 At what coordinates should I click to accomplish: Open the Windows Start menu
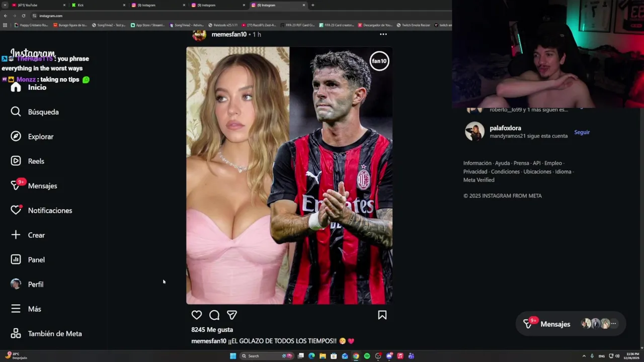233,356
